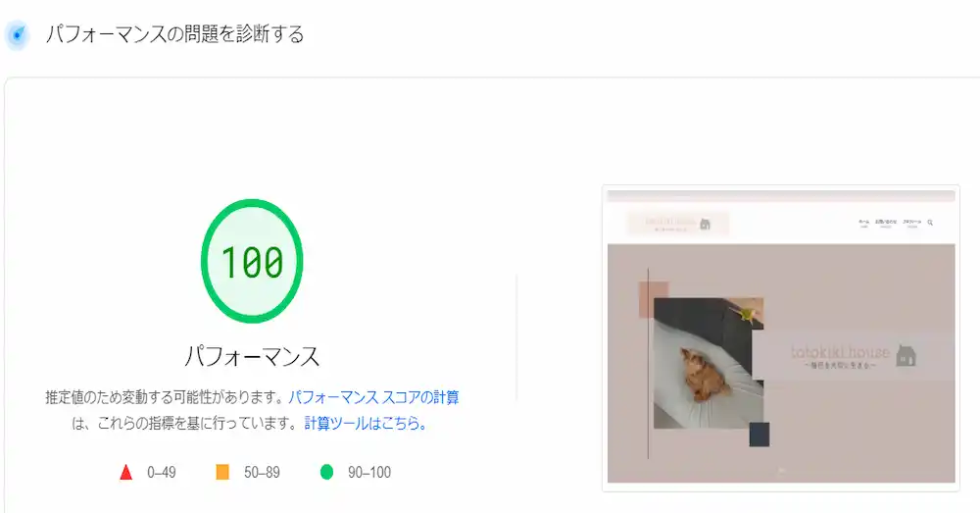Click the green 100 score gauge
Screen dimensions: 980x513
coord(252,261)
